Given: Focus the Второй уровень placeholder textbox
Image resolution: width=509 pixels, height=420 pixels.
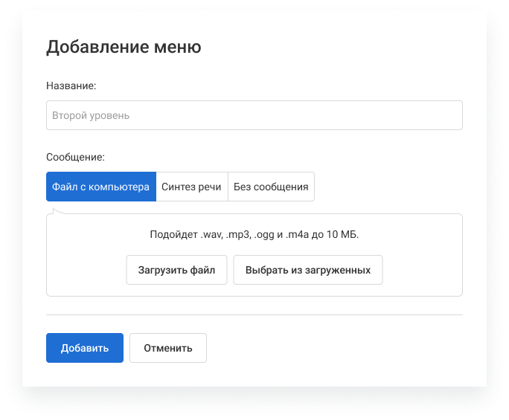Looking at the screenshot, I should (x=254, y=115).
